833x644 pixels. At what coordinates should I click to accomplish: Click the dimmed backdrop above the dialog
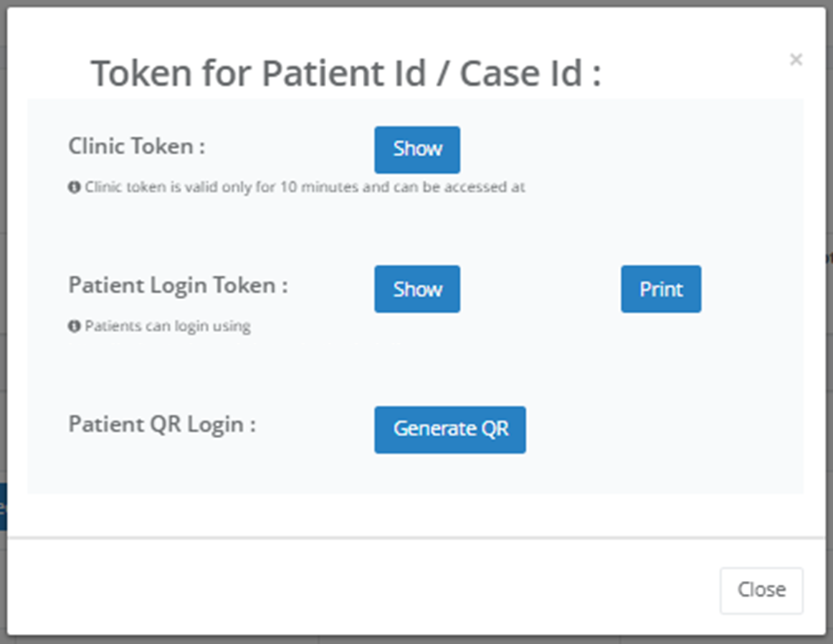pos(416,3)
